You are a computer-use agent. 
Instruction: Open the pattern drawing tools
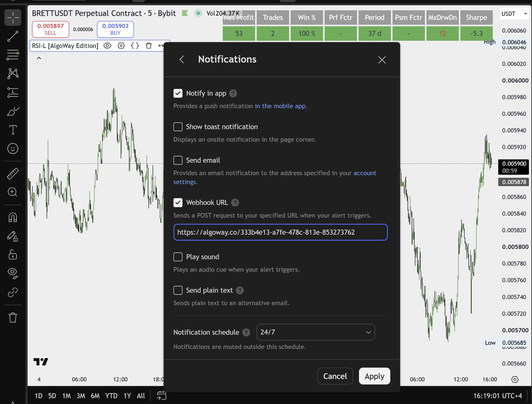(13, 74)
